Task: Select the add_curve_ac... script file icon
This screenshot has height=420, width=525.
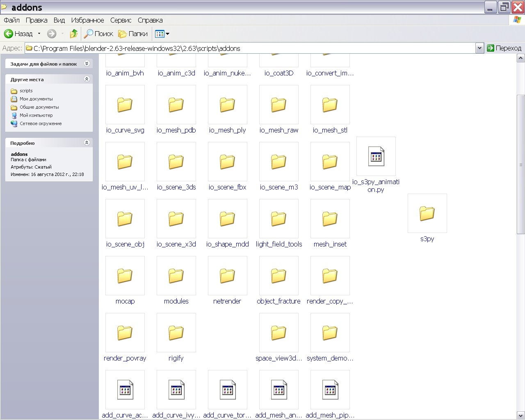Action: tap(125, 390)
